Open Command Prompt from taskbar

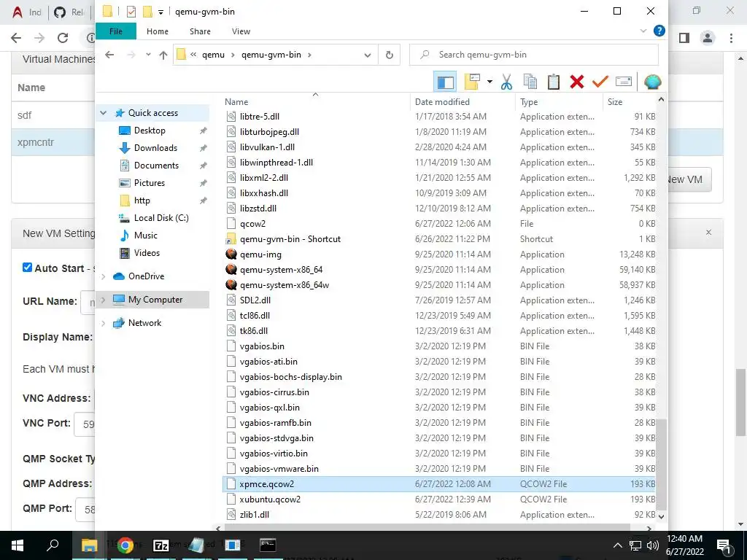(x=268, y=545)
